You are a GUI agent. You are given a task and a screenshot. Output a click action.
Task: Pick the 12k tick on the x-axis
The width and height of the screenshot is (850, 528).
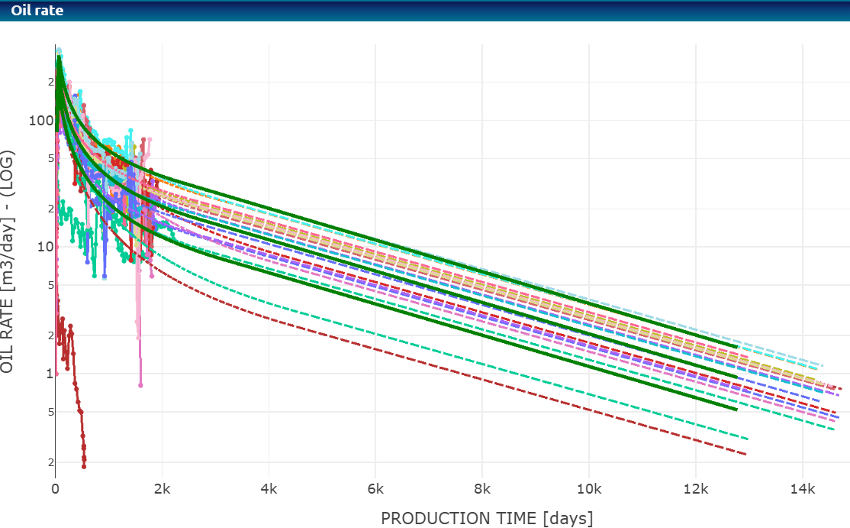(x=695, y=489)
